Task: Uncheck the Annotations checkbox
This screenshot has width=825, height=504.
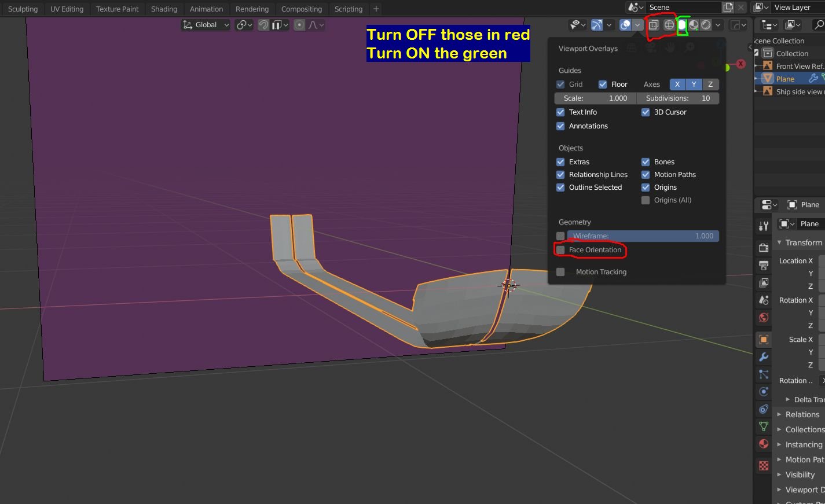Action: (560, 126)
